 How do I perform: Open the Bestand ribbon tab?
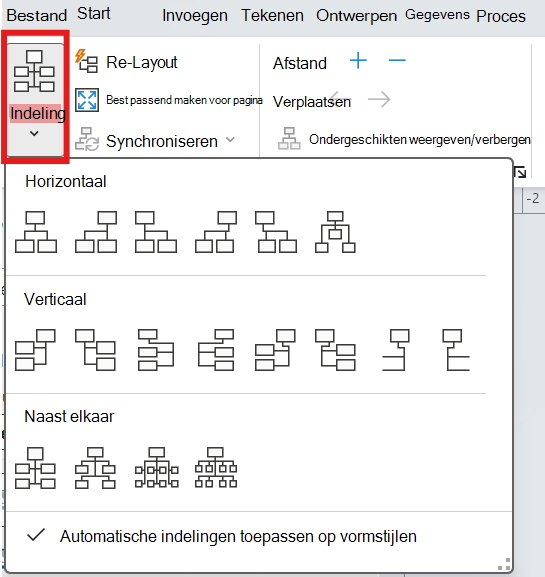[x=36, y=15]
